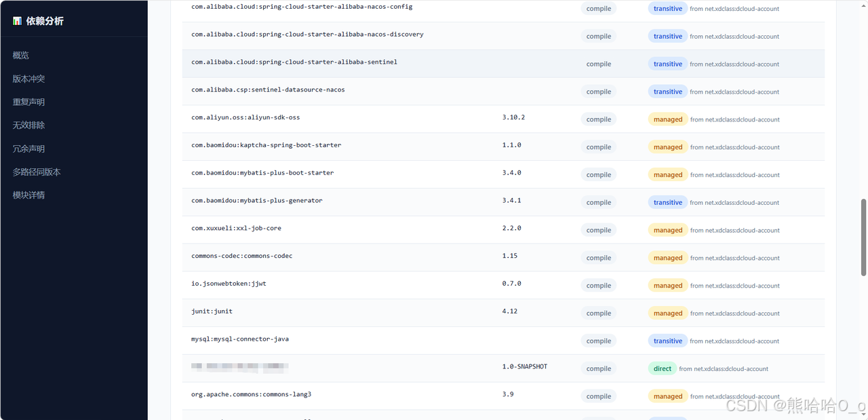Click the 依赖分析 chart icon in sidebar header
The height and width of the screenshot is (420, 868).
pyautogui.click(x=17, y=21)
